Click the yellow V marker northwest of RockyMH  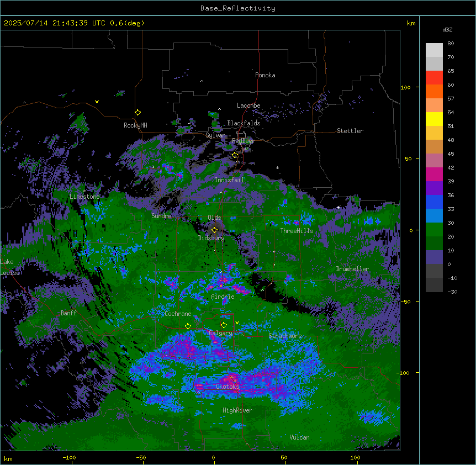[x=97, y=102]
